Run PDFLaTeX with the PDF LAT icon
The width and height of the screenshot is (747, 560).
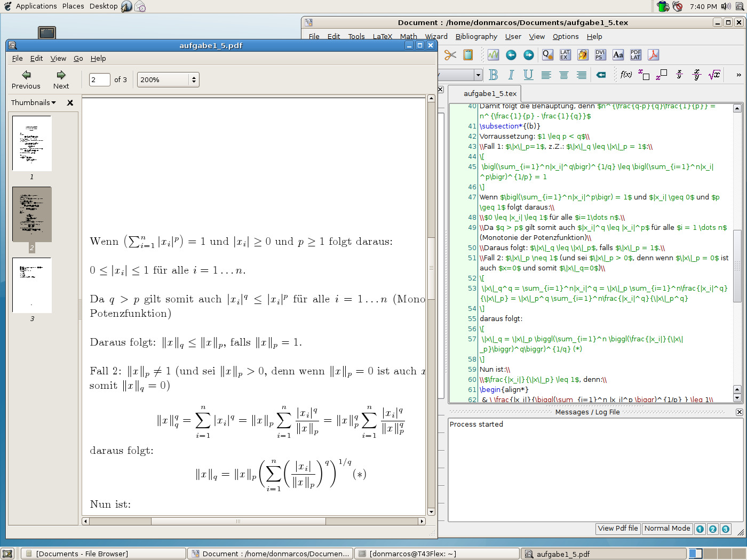[x=635, y=55]
